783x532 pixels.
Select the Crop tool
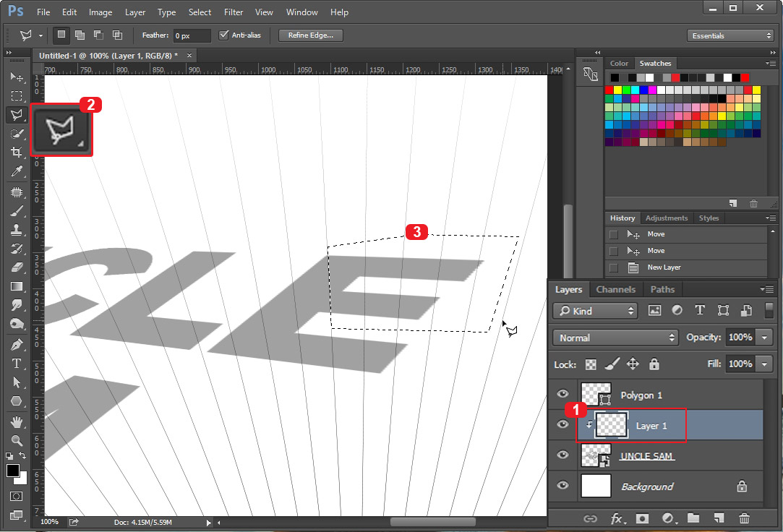[16, 152]
